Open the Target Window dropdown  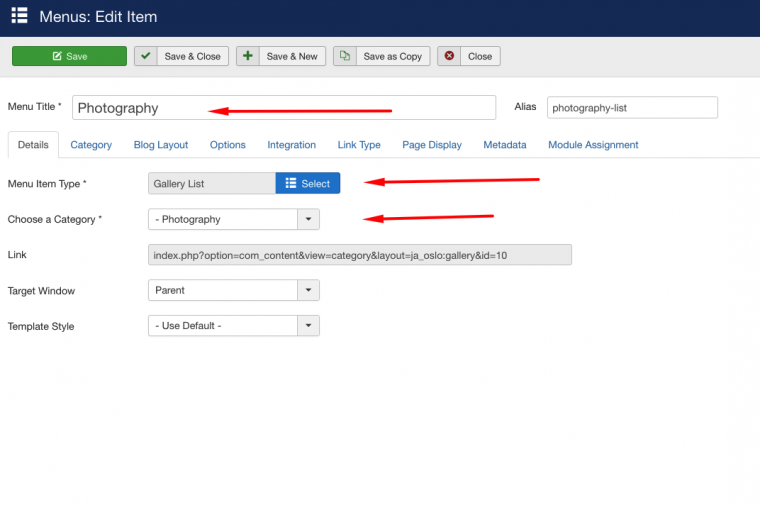coord(308,290)
